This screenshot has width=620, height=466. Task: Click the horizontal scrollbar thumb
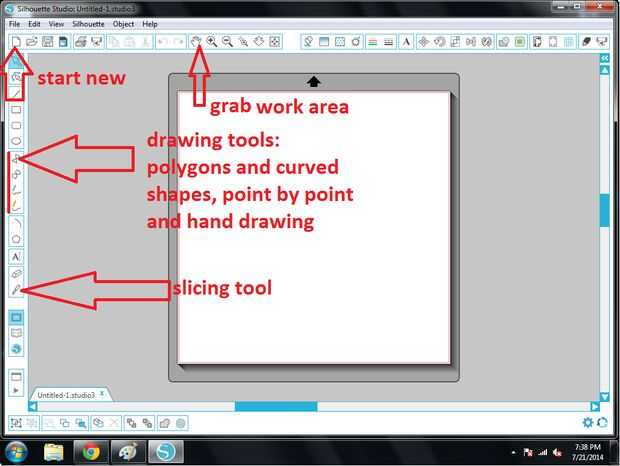point(276,406)
